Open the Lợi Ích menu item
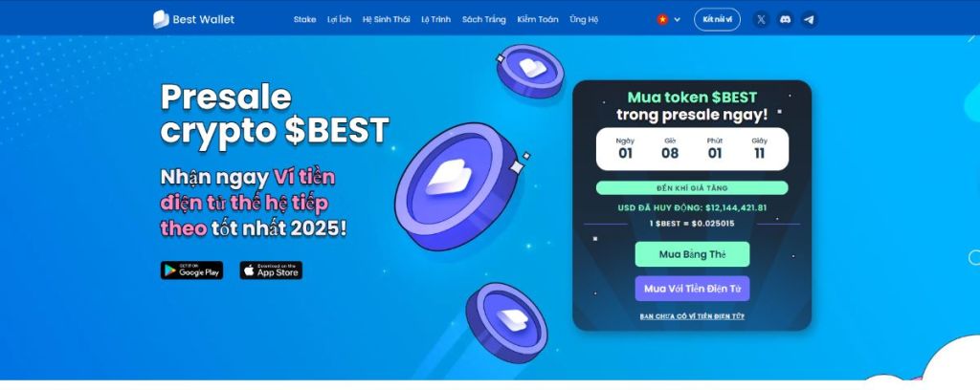This screenshot has height=390, width=980. tap(340, 19)
